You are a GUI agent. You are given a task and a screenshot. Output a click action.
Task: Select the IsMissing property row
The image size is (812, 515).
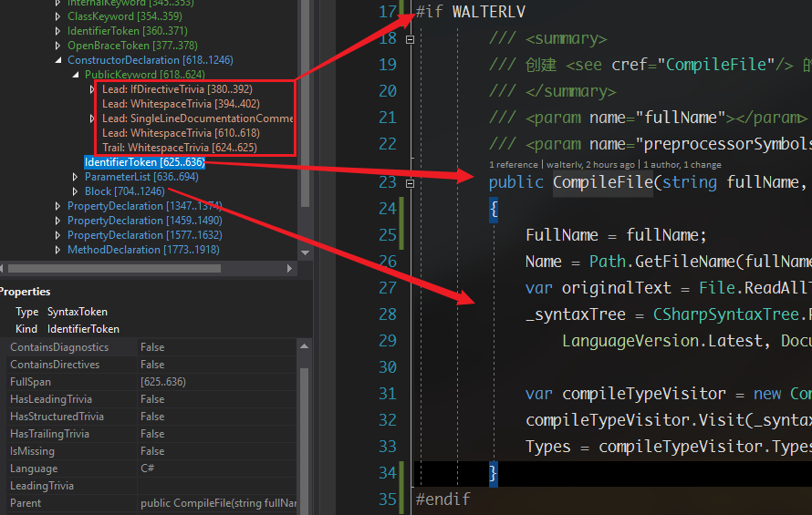click(151, 451)
